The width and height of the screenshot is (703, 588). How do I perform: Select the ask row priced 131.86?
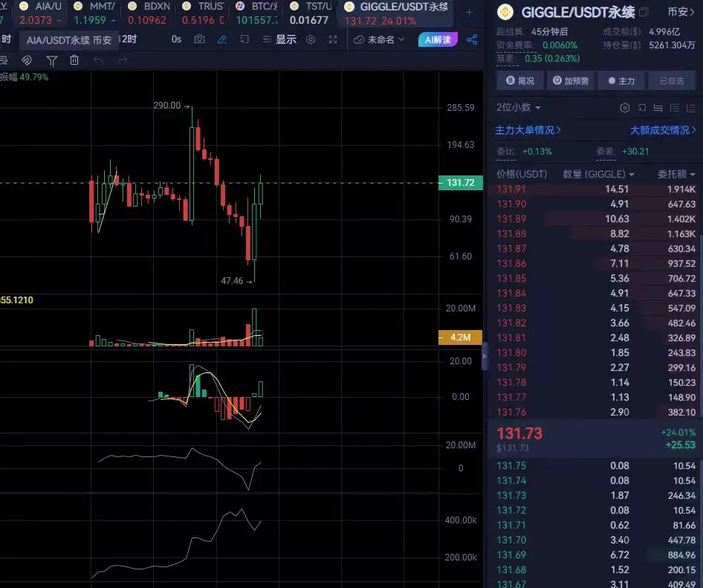coord(596,263)
